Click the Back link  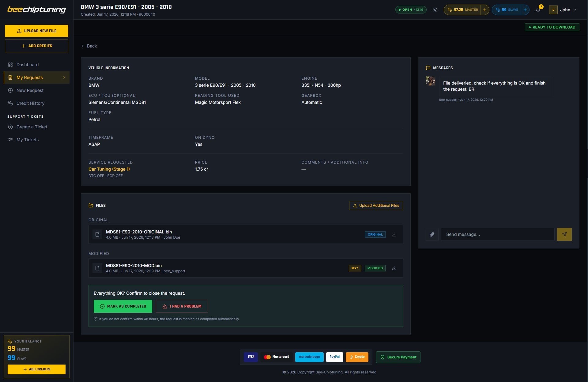(x=89, y=46)
